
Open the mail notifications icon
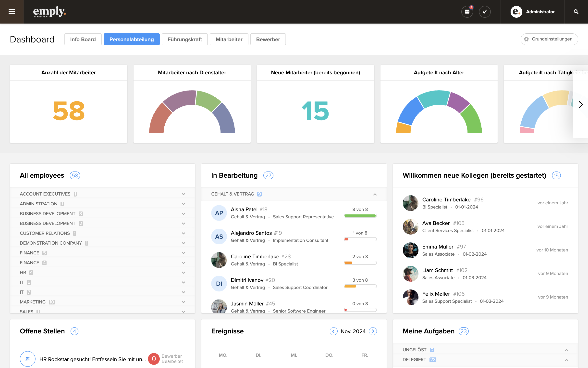467,12
